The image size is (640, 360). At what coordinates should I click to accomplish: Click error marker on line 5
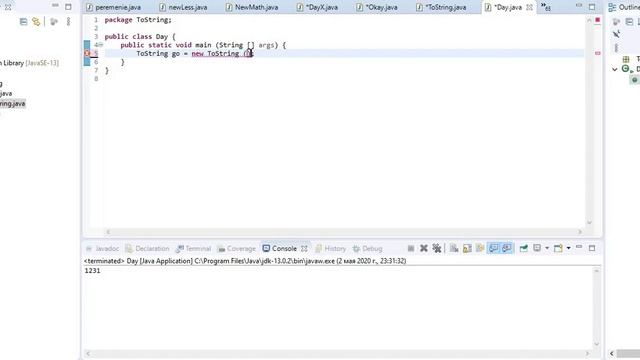(x=87, y=53)
